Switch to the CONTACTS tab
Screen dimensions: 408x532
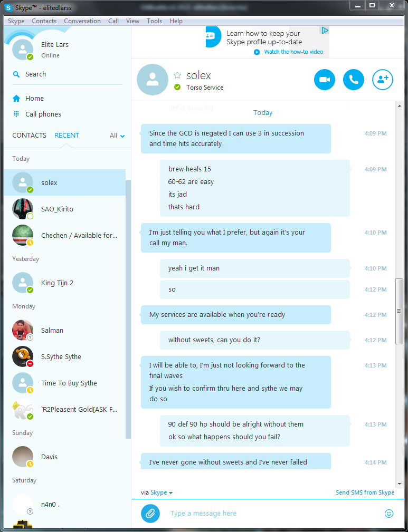pos(29,135)
